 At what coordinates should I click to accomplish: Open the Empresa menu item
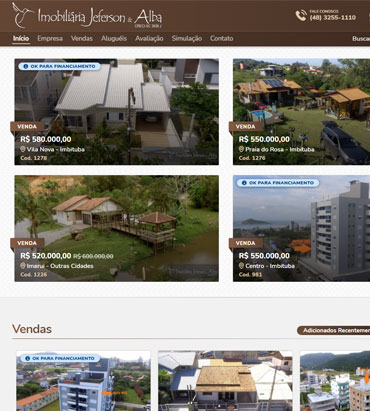[50, 38]
